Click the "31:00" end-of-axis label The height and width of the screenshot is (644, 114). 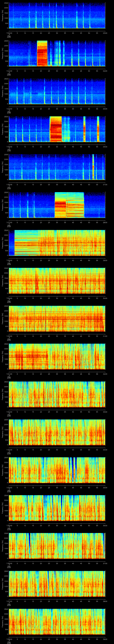(x=105, y=336)
